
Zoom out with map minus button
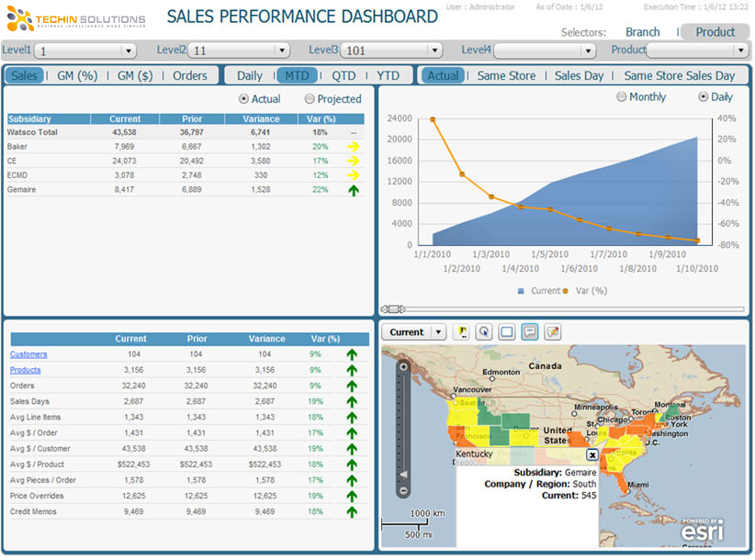(x=402, y=491)
